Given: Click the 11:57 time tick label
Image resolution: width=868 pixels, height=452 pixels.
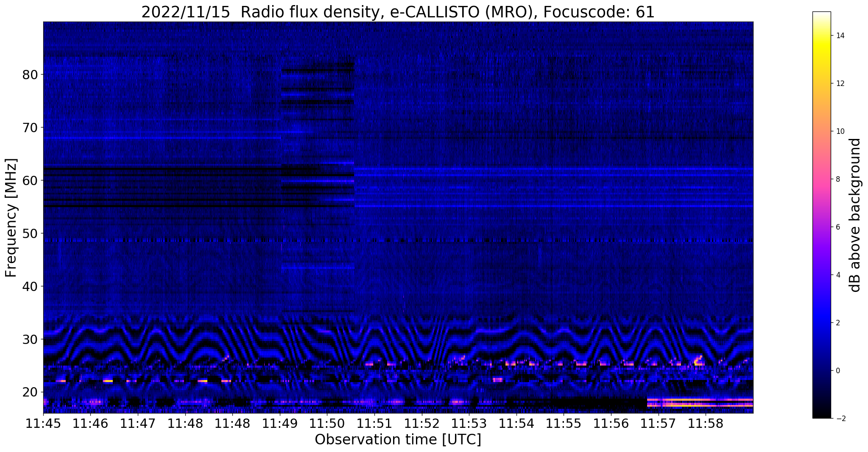Looking at the screenshot, I should (x=658, y=424).
